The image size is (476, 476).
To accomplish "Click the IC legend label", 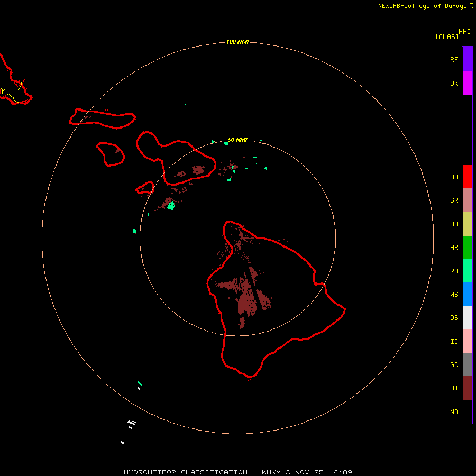I will (x=454, y=341).
